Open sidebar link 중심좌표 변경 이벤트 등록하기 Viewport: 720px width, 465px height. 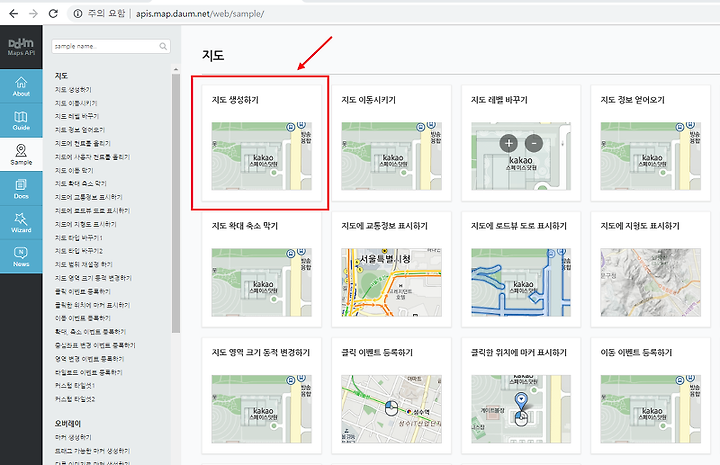pyautogui.click(x=95, y=345)
